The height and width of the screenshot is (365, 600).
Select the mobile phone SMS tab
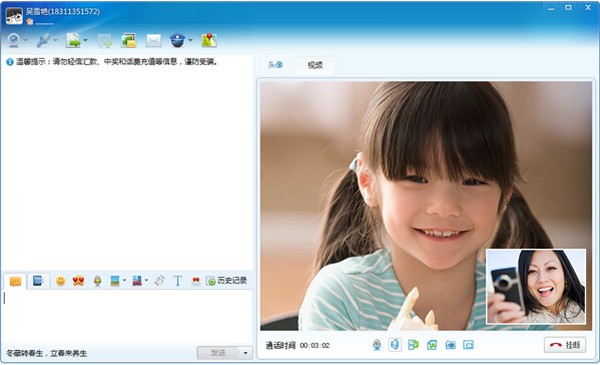(x=38, y=281)
